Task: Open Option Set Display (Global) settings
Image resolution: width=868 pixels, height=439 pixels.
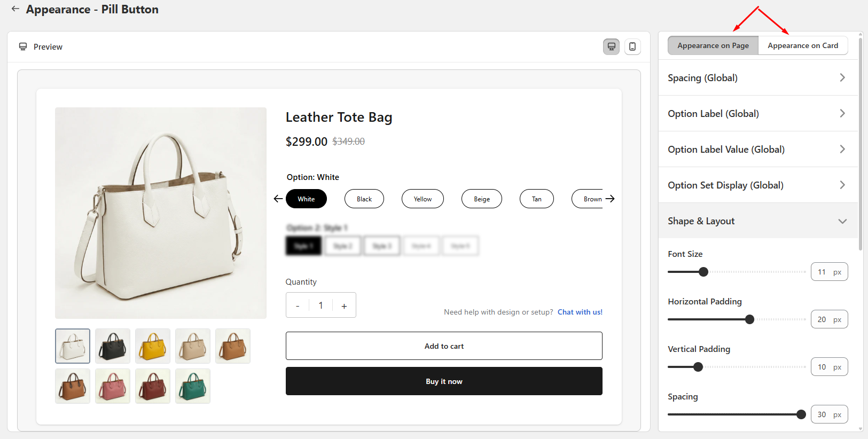Action: coord(758,185)
